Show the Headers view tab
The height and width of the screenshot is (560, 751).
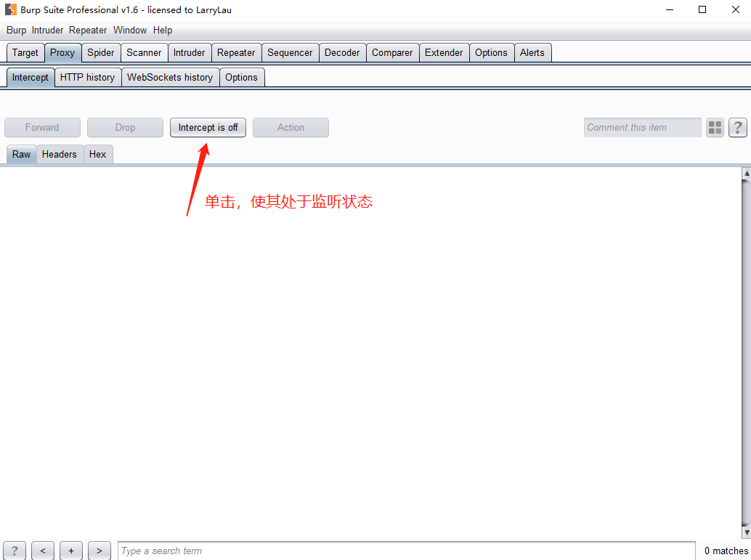59,154
